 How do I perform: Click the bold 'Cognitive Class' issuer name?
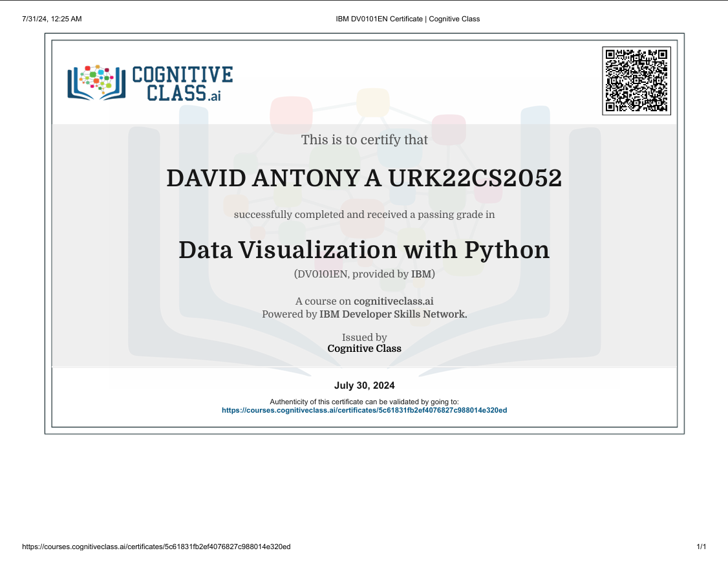[x=365, y=349]
